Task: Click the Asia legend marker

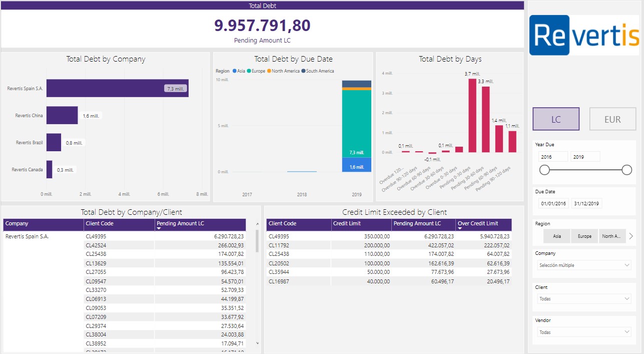Action: 235,71
